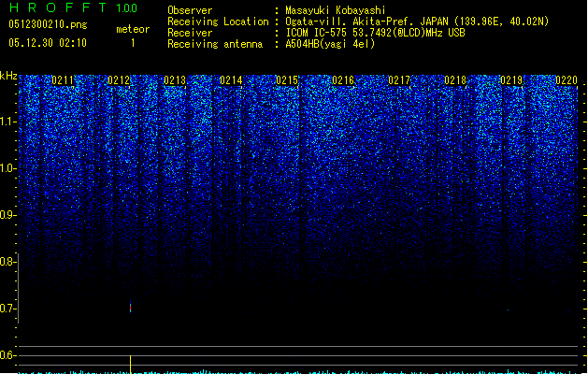This screenshot has width=588, height=374.
Task: Click the 1.1 kHz axis label
Action: pos(7,122)
